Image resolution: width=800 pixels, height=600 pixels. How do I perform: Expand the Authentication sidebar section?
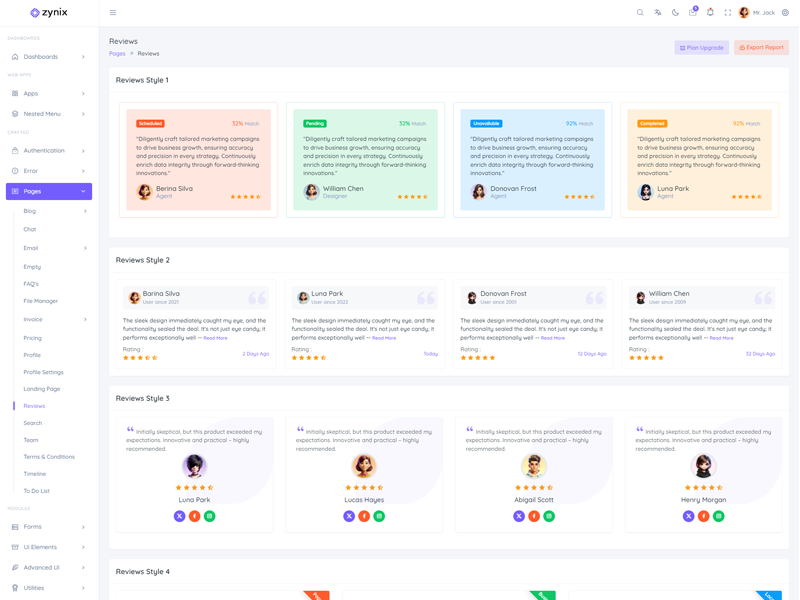(x=48, y=151)
